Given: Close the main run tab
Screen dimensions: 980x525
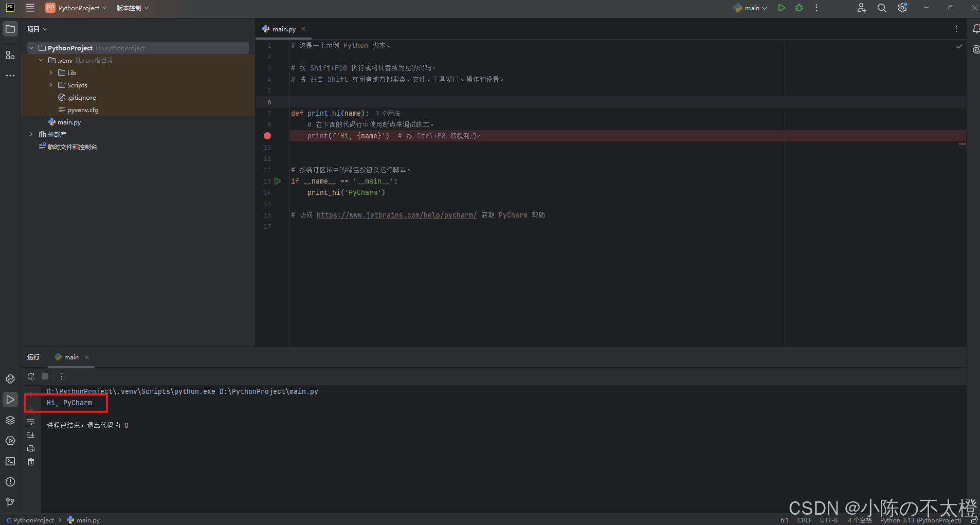Looking at the screenshot, I should [87, 357].
